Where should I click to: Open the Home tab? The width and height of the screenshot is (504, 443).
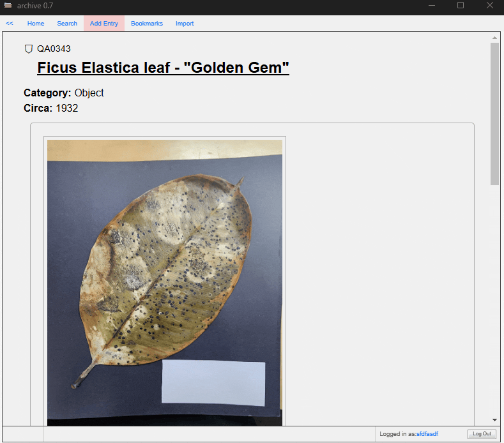36,24
